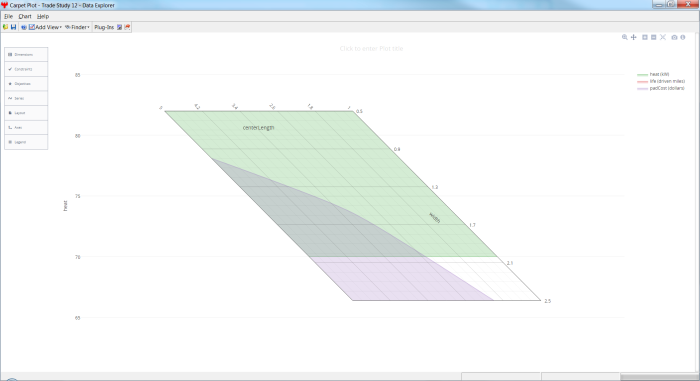Select the pan crosshair plot tool
This screenshot has height=381, width=700.
tap(633, 38)
